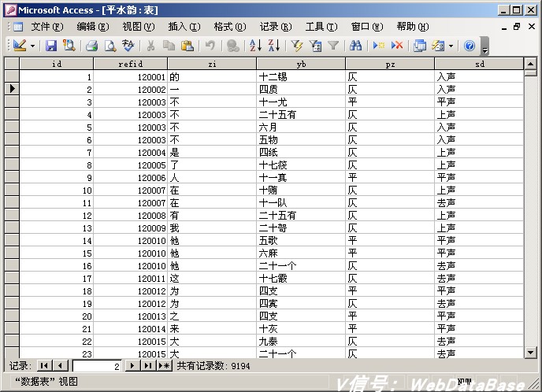This screenshot has width=542, height=392.
Task: Show database window icon
Action: coord(420,45)
